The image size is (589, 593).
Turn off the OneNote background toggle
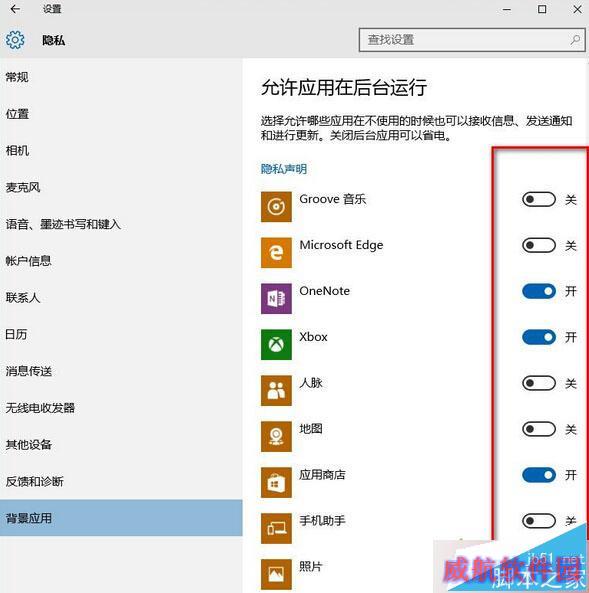click(x=539, y=291)
